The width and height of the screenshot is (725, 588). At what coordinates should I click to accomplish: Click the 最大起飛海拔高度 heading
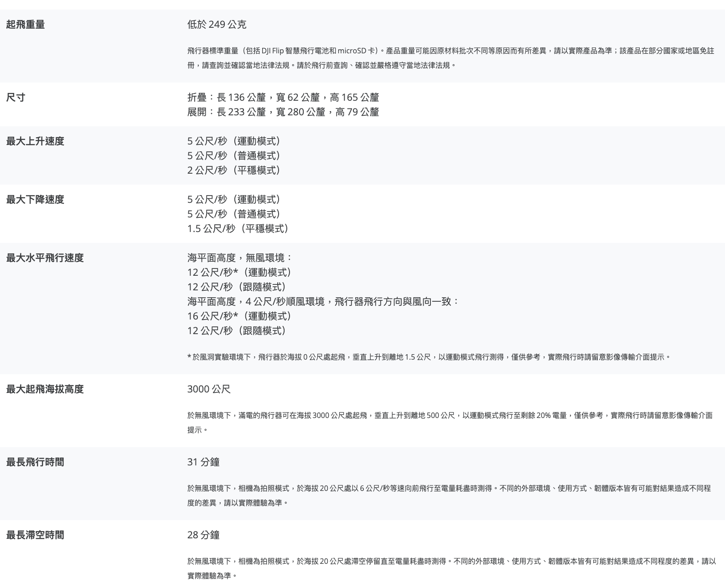click(45, 389)
